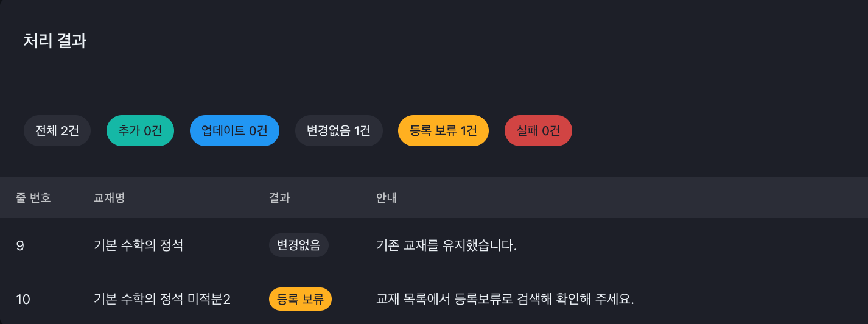Click the 전체 2건 summary chip
Image resolution: width=868 pixels, height=324 pixels.
(57, 130)
